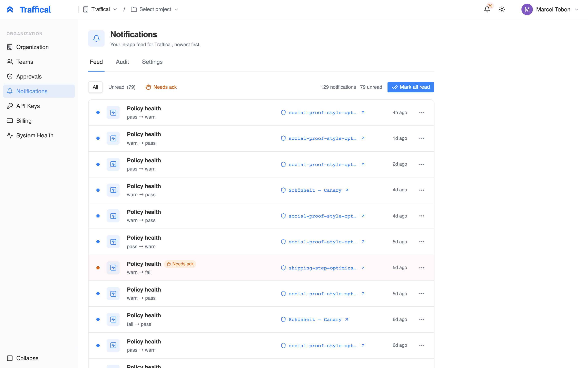Open external link arrow for Schönheit Canary 4d ago

(x=346, y=190)
